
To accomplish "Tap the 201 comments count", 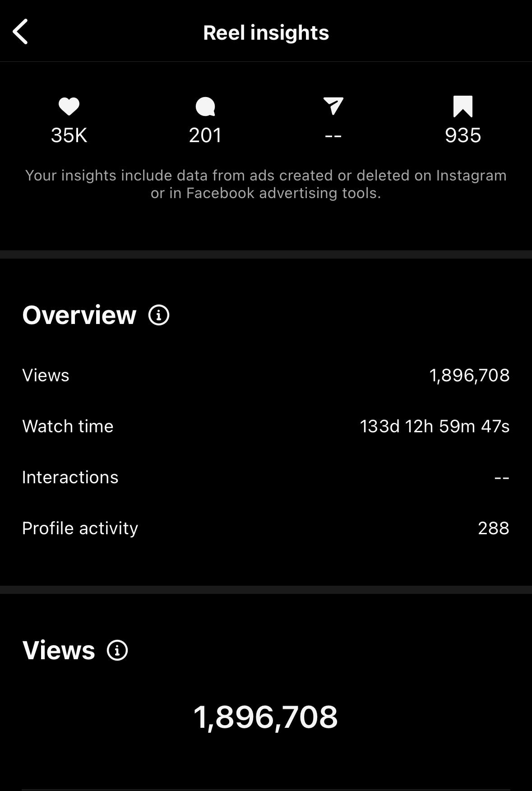I will click(205, 135).
